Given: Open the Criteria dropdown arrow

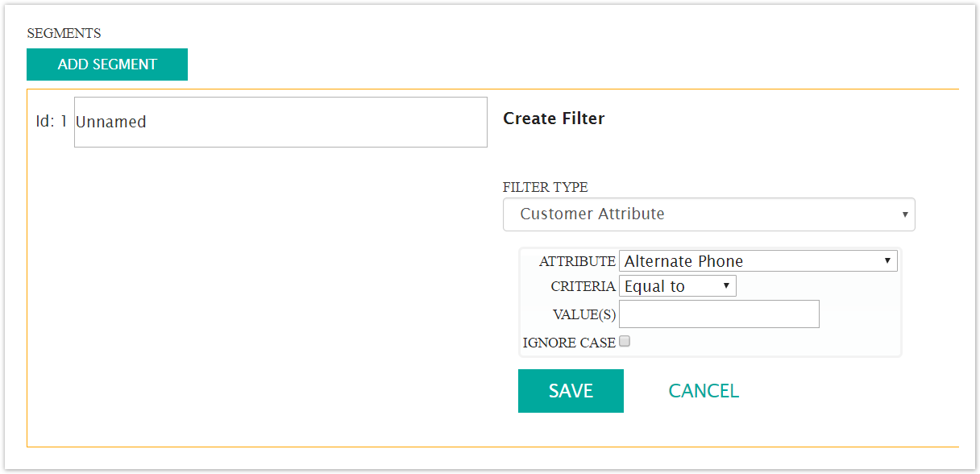Looking at the screenshot, I should click(725, 285).
